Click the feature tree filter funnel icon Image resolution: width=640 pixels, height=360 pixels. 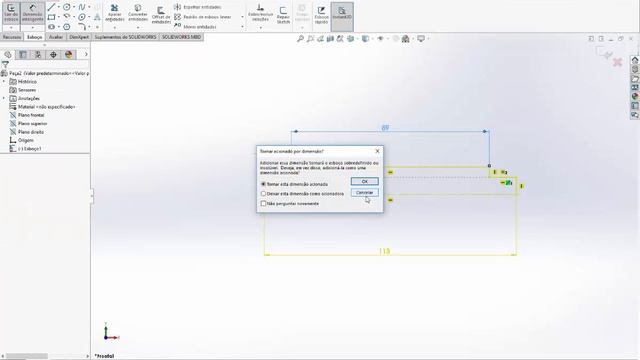5,64
